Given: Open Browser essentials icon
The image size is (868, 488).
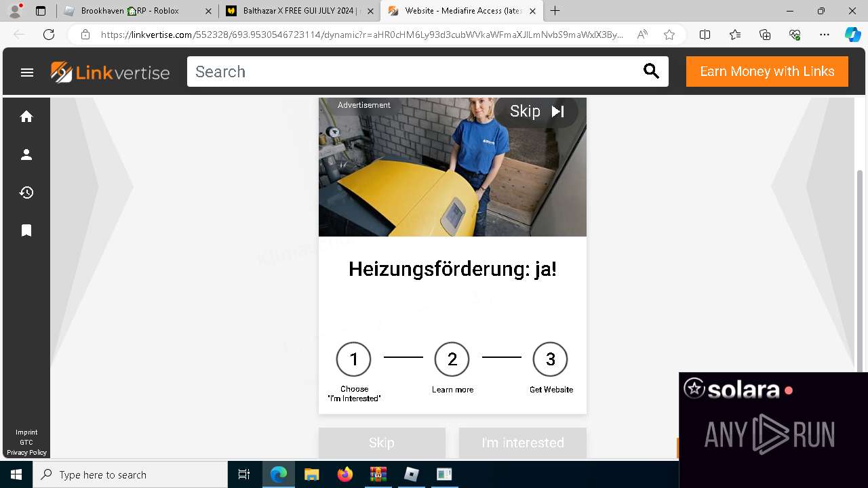Looking at the screenshot, I should pos(795,35).
